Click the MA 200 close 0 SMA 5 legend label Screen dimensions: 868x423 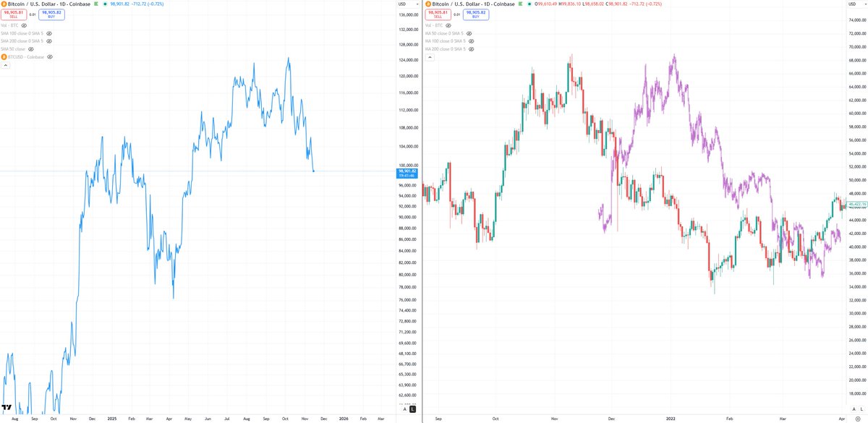point(447,49)
